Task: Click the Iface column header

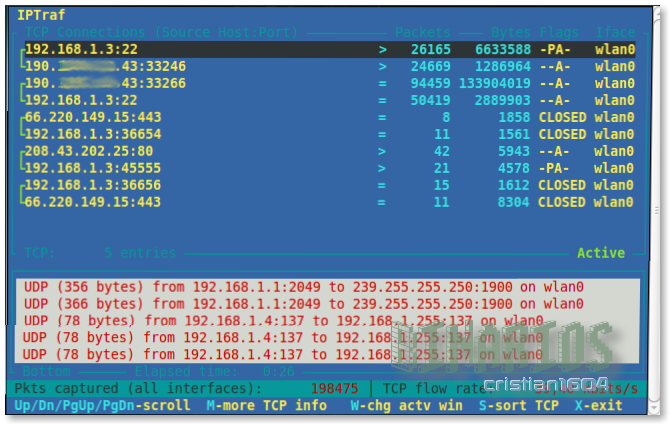Action: point(615,33)
